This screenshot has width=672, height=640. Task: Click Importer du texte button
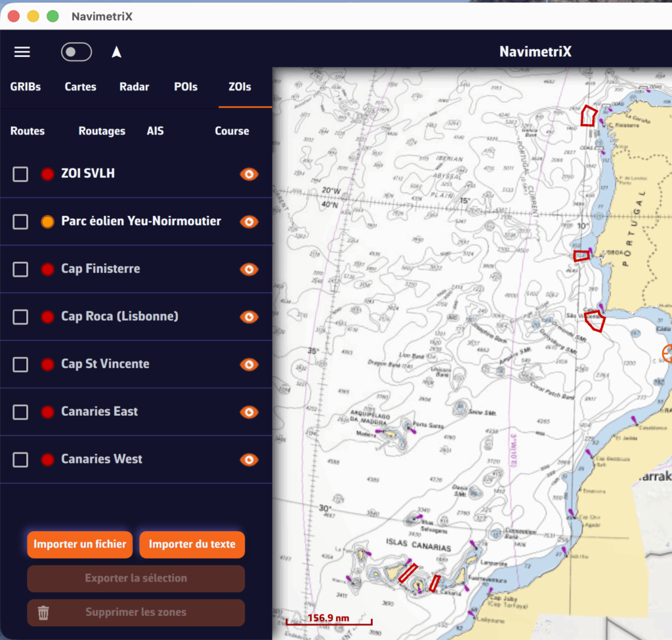click(x=192, y=544)
